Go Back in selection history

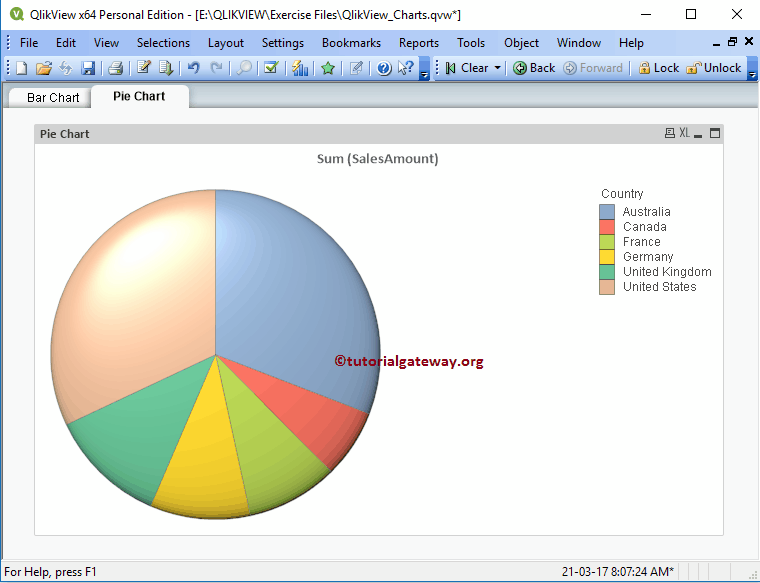point(534,68)
